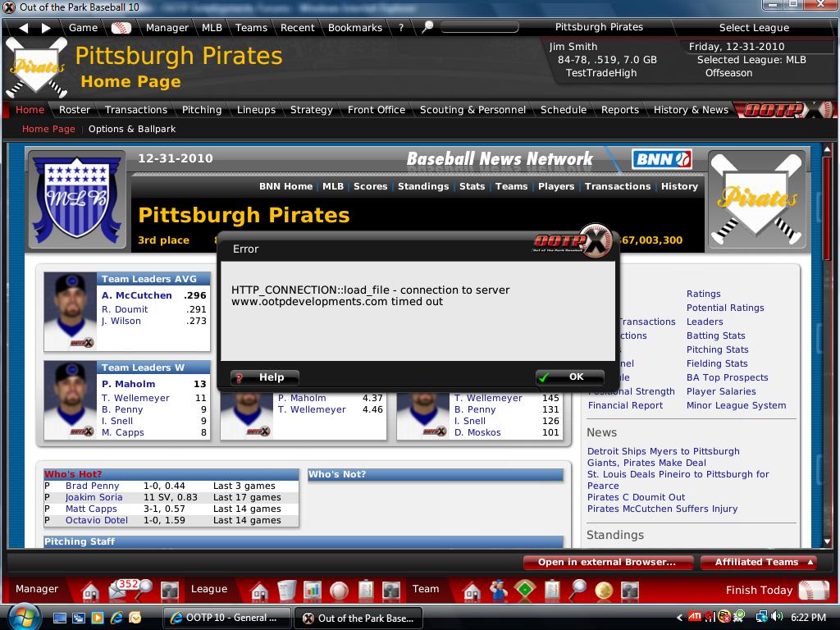Image resolution: width=840 pixels, height=630 pixels.
Task: Click baseball icon next to Game menu
Action: coord(121,28)
